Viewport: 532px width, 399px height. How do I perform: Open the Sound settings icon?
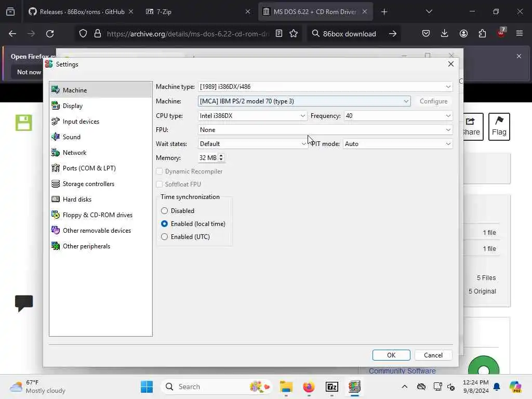55,137
